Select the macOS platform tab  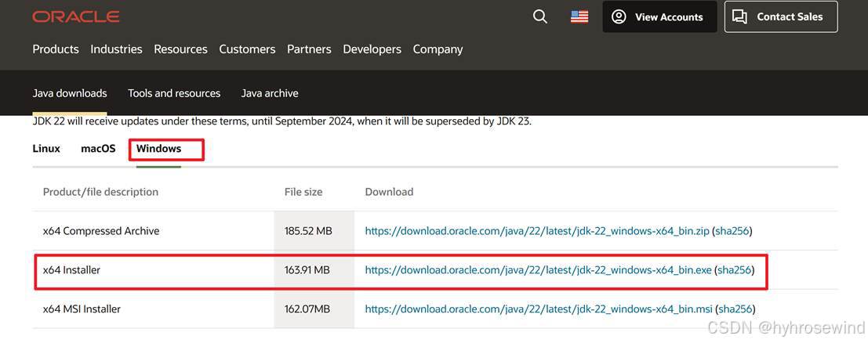(x=98, y=148)
